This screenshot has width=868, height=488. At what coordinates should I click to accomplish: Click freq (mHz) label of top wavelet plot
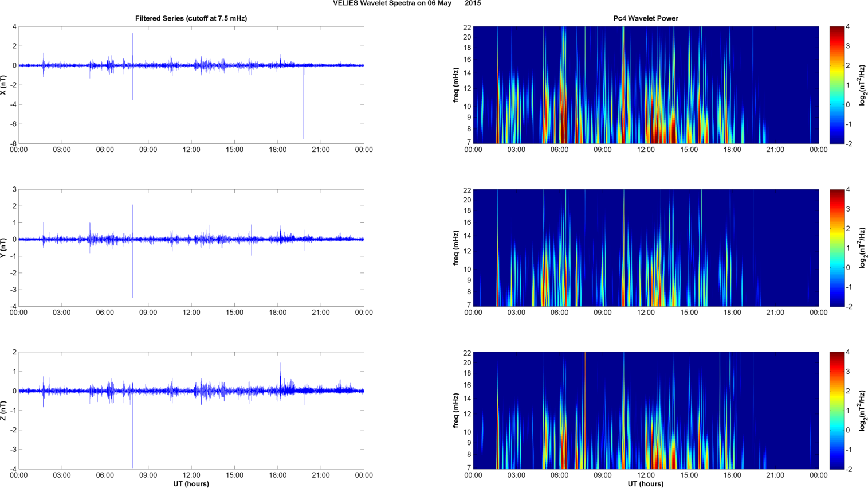click(456, 85)
